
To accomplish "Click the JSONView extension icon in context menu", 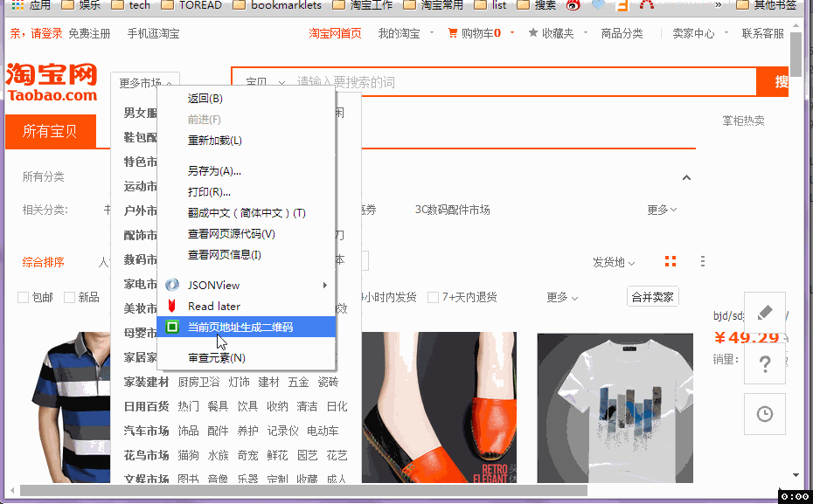I will tap(172, 285).
